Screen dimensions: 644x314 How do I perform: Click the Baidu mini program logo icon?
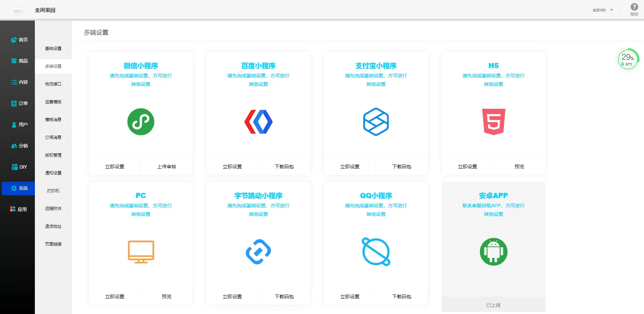click(x=258, y=122)
